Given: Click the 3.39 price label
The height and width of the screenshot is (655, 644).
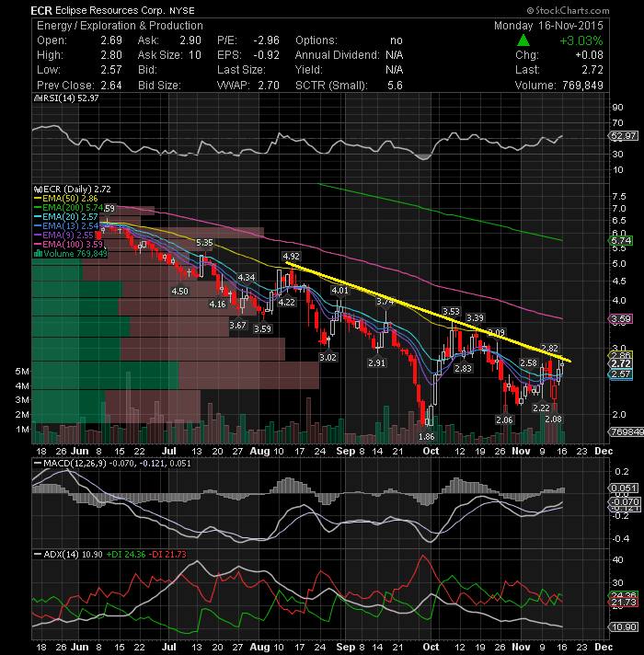Looking at the screenshot, I should [475, 318].
